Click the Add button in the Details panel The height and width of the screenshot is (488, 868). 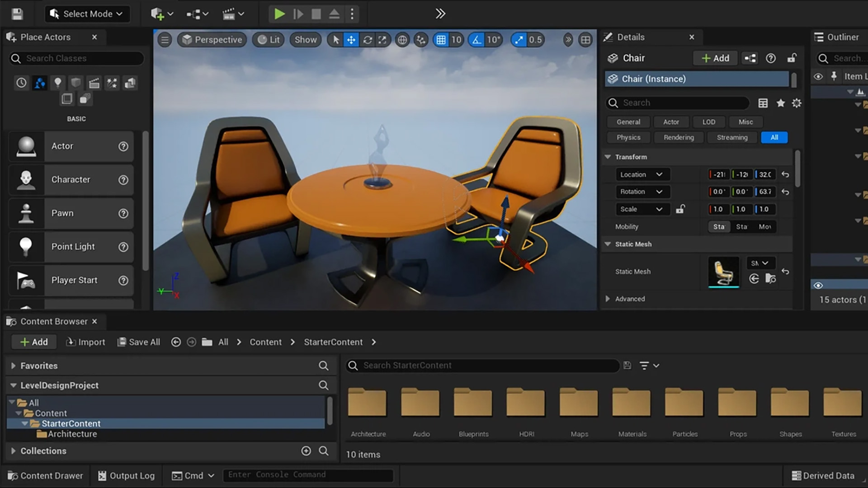pos(715,58)
